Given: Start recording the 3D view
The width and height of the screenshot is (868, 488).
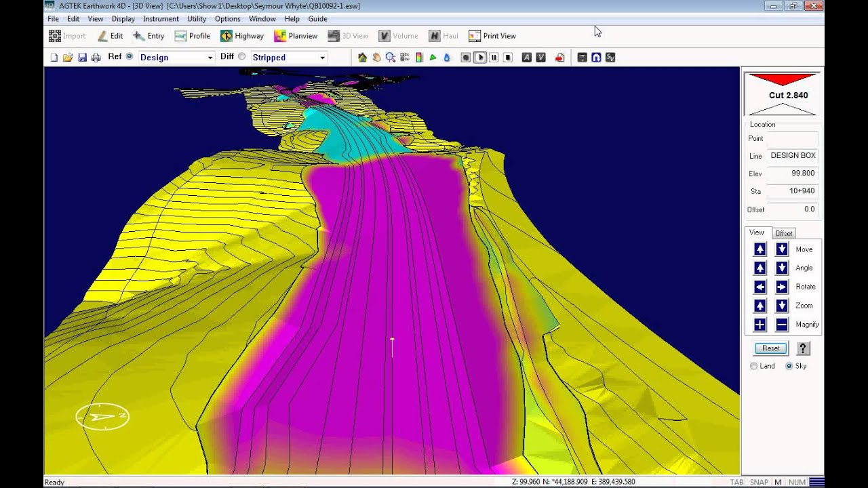Looking at the screenshot, I should click(466, 58).
